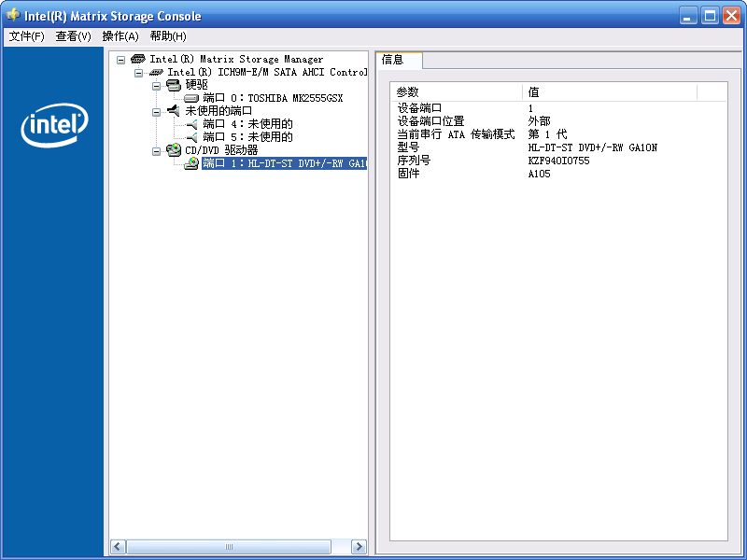The width and height of the screenshot is (747, 560).
Task: Click the value HL-DT-ST DVD+/-RW GA10N
Action: point(593,147)
